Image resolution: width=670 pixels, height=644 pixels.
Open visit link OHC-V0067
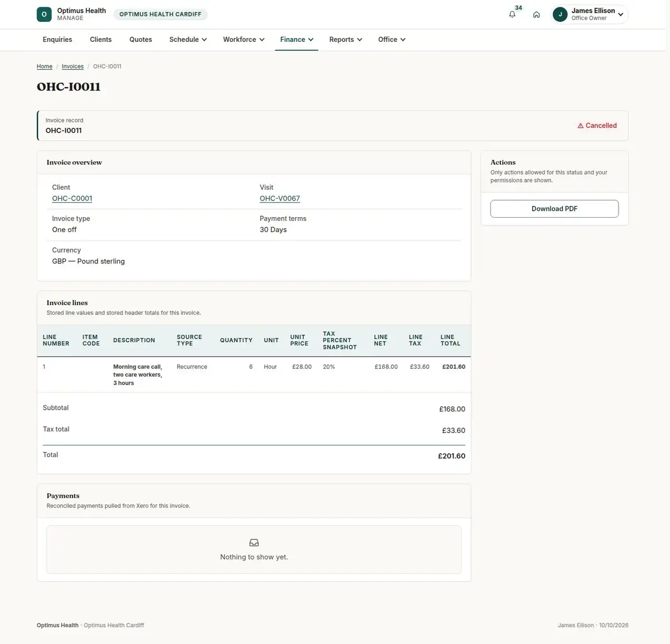tap(280, 199)
